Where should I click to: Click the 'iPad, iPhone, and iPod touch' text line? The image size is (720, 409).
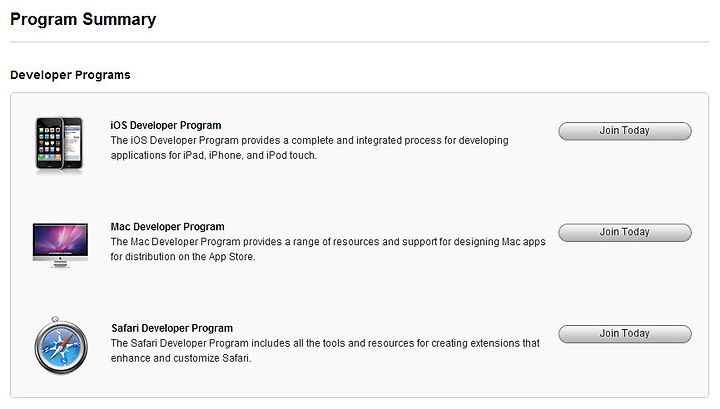(x=214, y=156)
